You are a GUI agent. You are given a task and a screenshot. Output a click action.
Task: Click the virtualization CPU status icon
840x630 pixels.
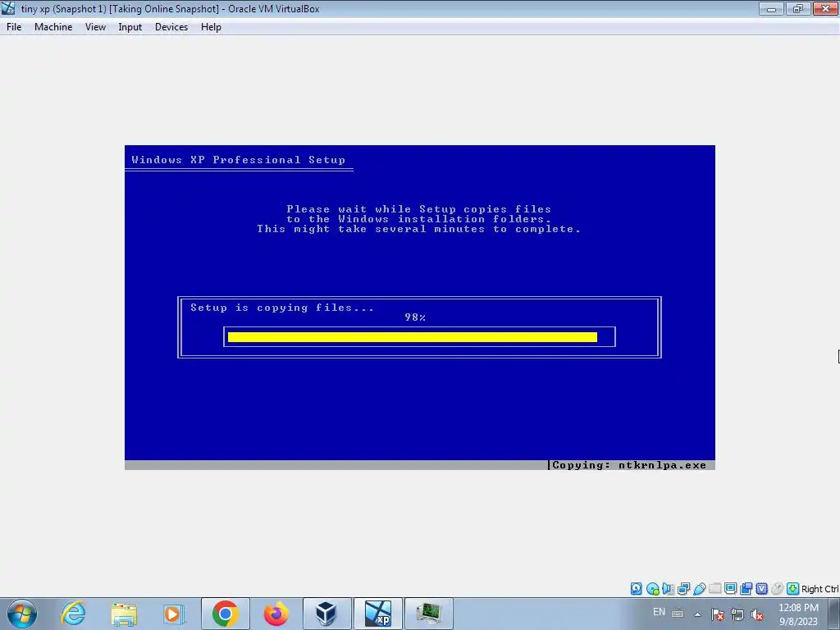(x=761, y=589)
